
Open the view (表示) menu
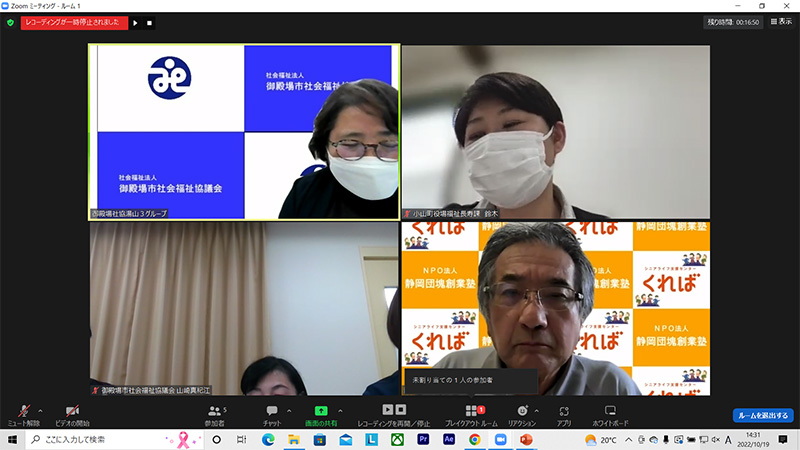(778, 21)
